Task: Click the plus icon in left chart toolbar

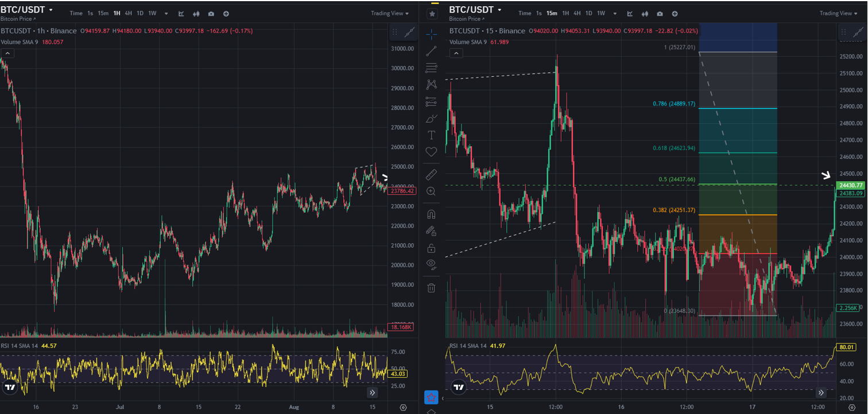Action: coord(226,13)
